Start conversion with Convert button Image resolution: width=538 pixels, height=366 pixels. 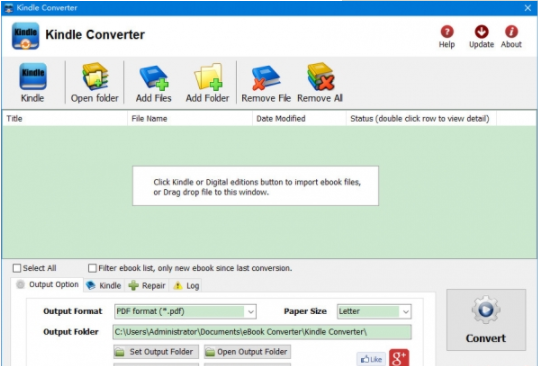coord(486,320)
